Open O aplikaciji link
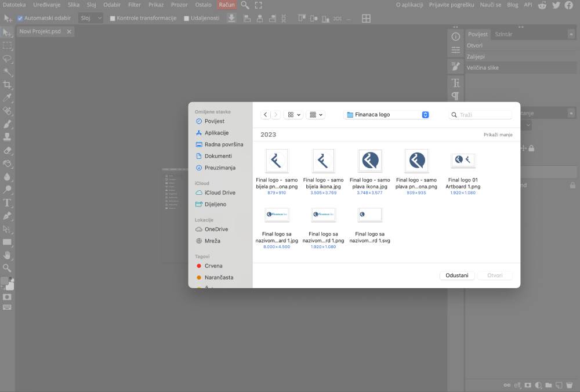Viewport: 580px width, 392px height. coord(409,5)
